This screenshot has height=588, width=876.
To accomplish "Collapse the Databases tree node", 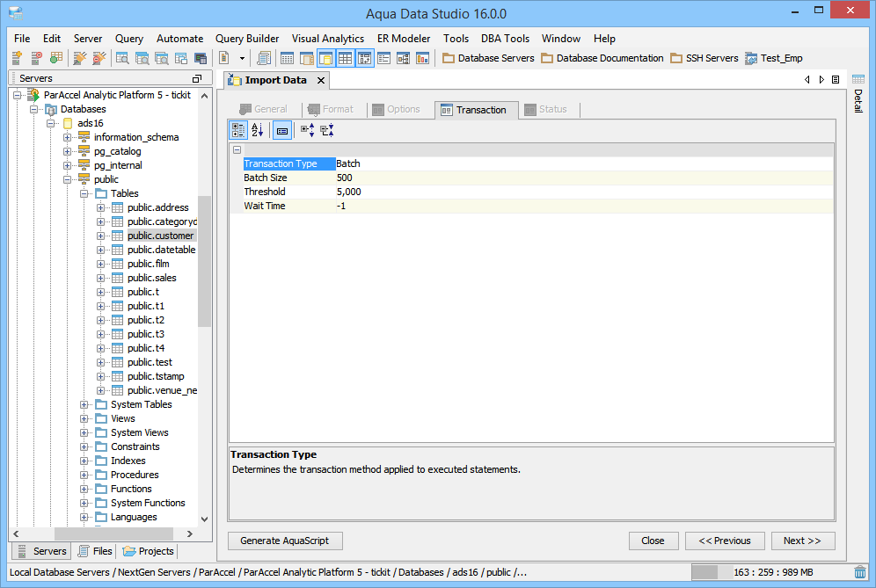I will 34,109.
